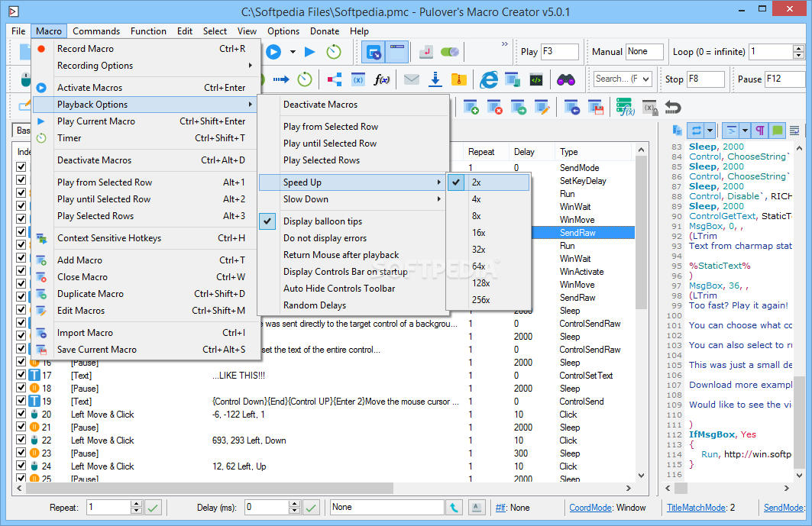Image resolution: width=812 pixels, height=526 pixels.
Task: Click the green speech bubble comment icon
Action: pos(778,131)
